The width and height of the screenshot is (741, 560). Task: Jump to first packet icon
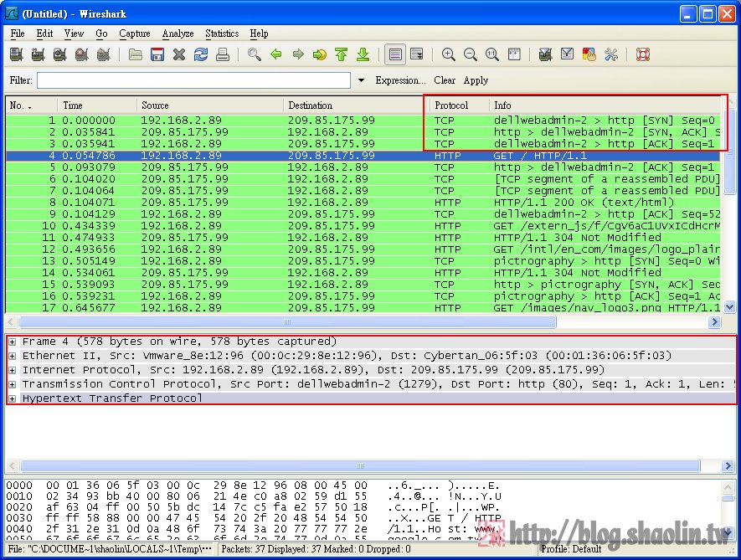[x=342, y=54]
